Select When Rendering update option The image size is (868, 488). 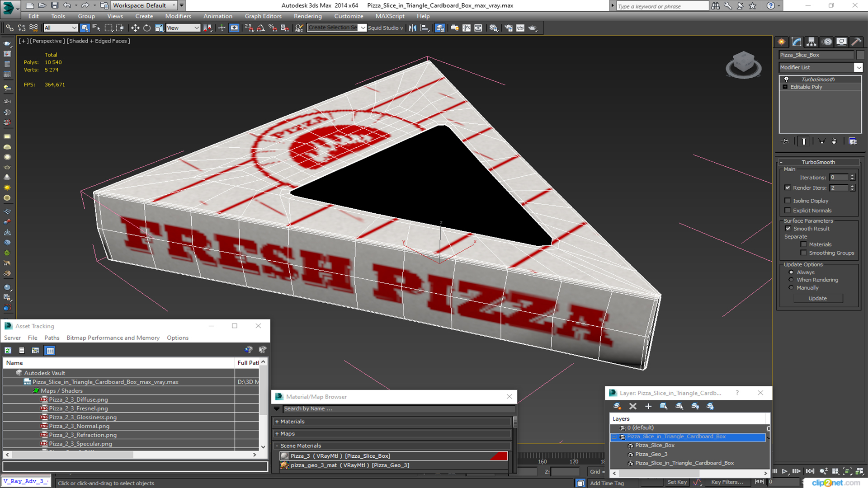(x=791, y=280)
